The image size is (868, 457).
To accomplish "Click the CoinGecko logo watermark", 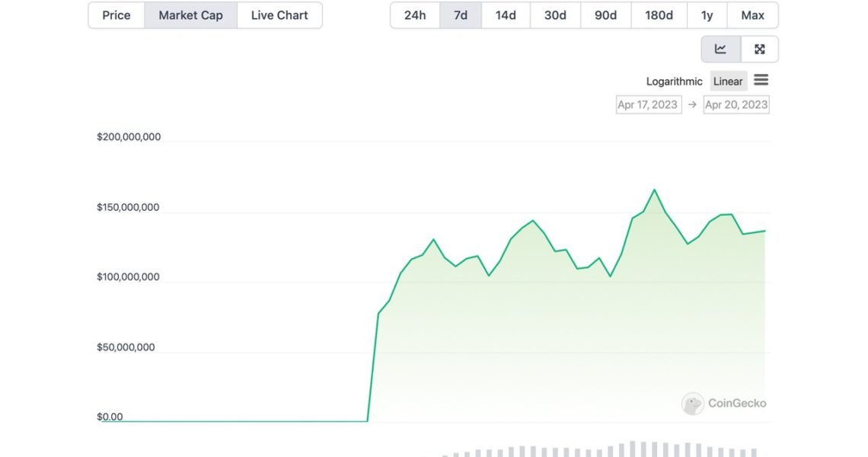I will pyautogui.click(x=724, y=403).
